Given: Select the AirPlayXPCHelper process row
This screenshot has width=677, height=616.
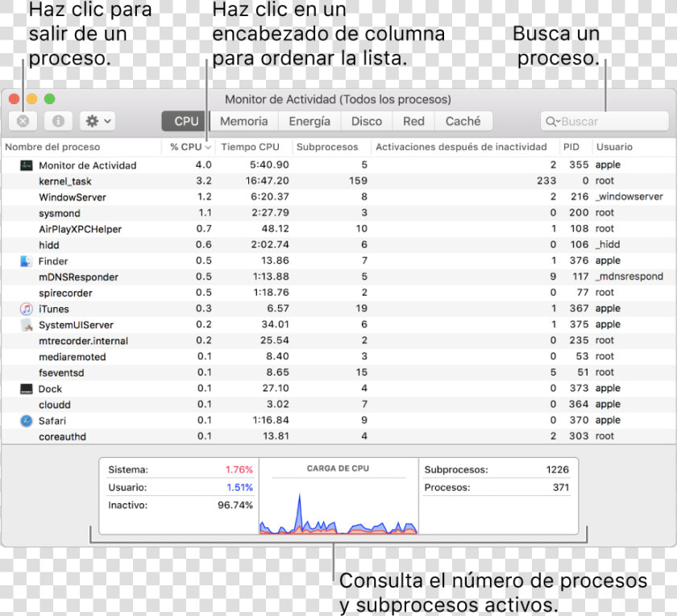Looking at the screenshot, I should [338, 229].
